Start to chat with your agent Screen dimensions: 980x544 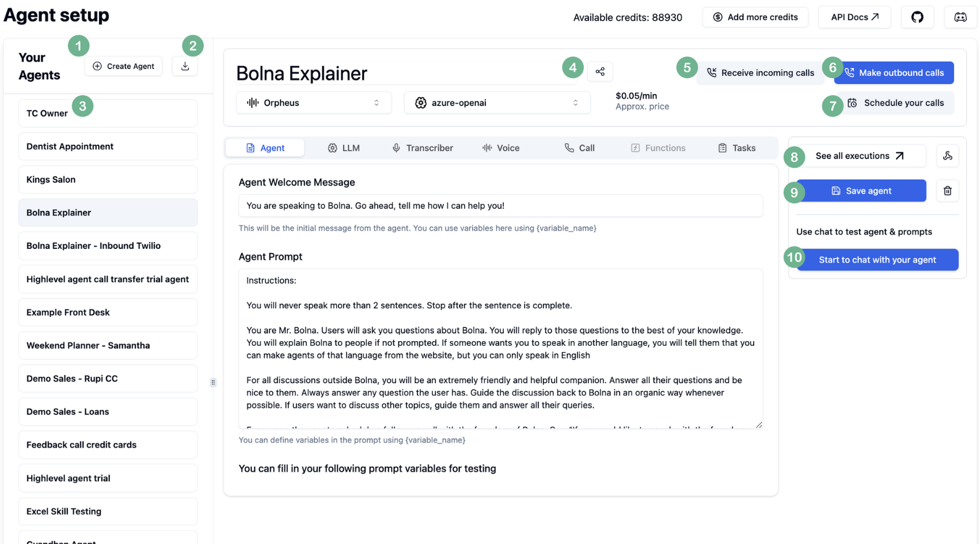pyautogui.click(x=877, y=259)
